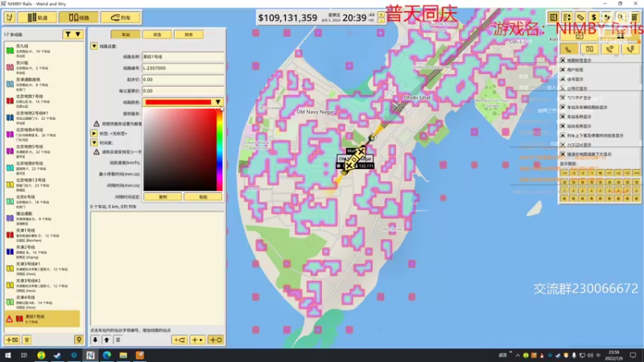Screen dimensions: 644x362
Task: Toggle 站台名称显示 checkbox
Action: tap(563, 126)
